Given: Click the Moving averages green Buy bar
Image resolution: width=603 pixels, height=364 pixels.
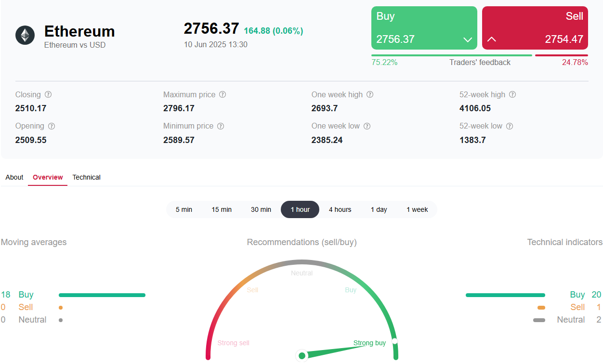Looking at the screenshot, I should point(102,295).
